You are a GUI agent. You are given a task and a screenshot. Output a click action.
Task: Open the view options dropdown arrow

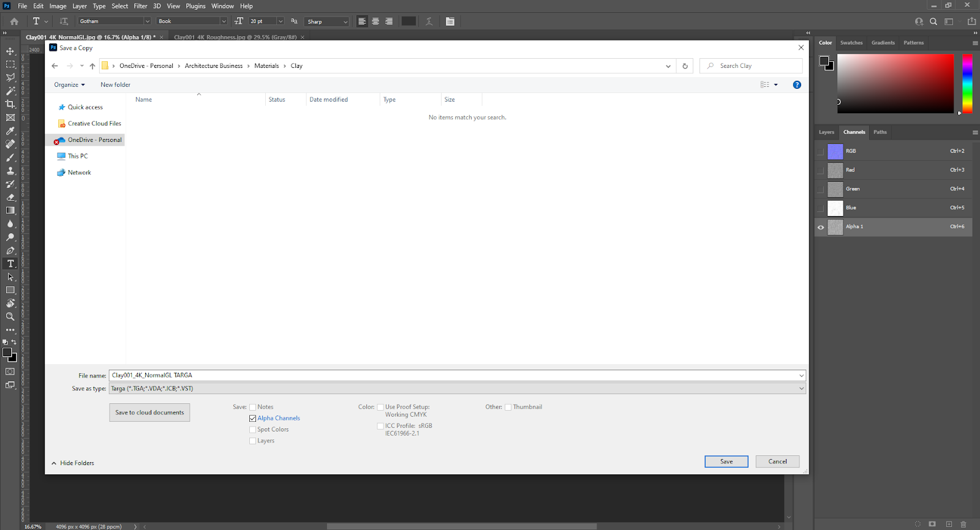tap(776, 85)
